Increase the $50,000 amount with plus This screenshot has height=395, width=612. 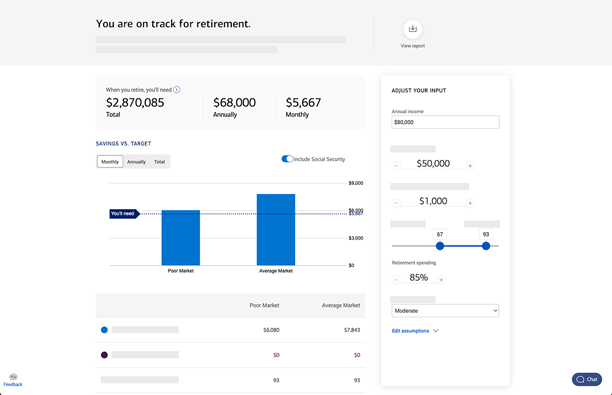[x=470, y=166]
